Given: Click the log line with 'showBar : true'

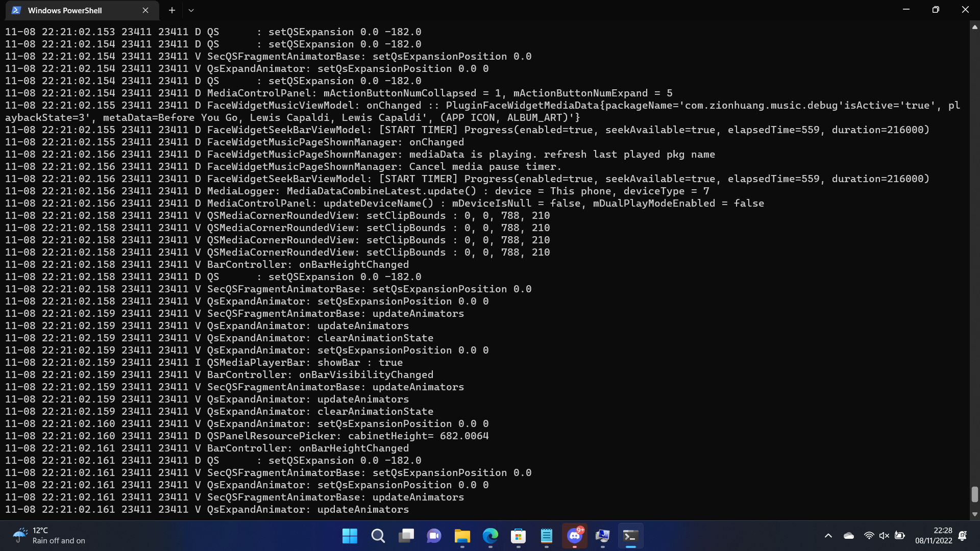Looking at the screenshot, I should [x=204, y=363].
